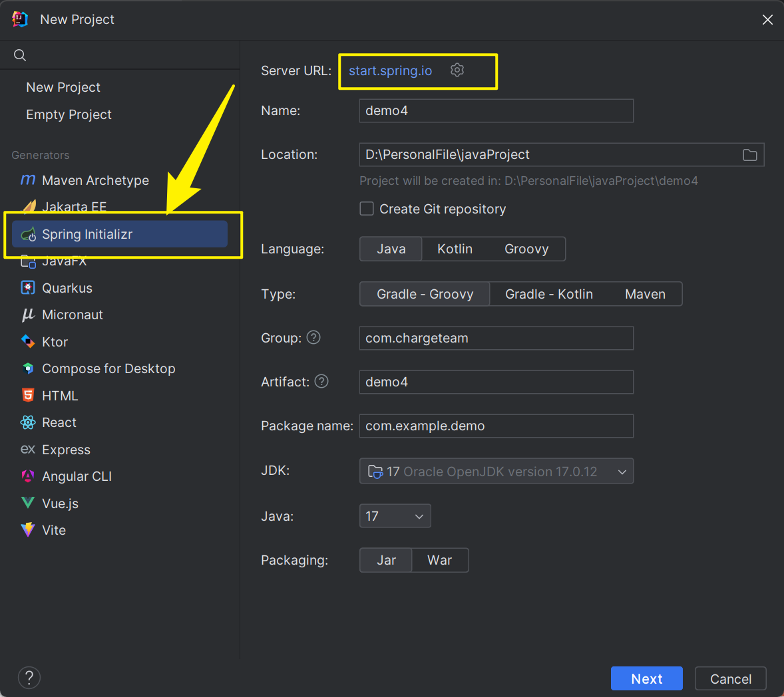Choose the Ktor generator label
This screenshot has height=697, width=784.
point(55,342)
